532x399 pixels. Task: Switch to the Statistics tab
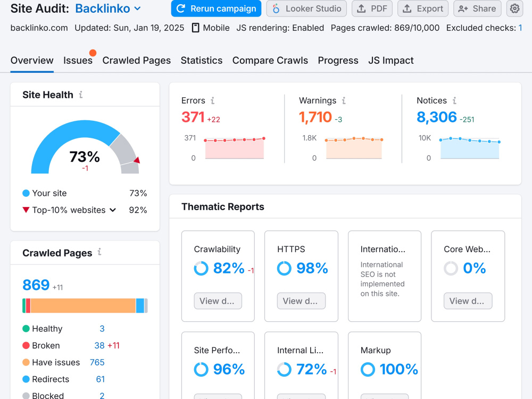point(202,61)
